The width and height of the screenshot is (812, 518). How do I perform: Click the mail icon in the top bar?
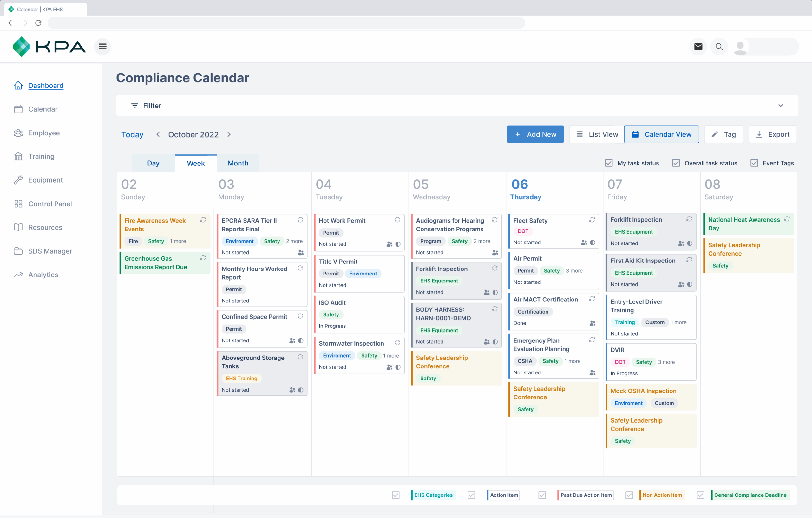[x=698, y=47]
